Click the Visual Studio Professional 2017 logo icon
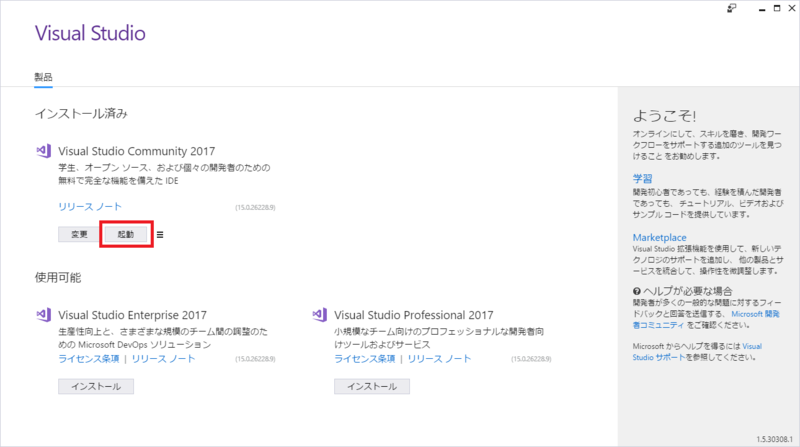Image resolution: width=800 pixels, height=447 pixels. 319,314
